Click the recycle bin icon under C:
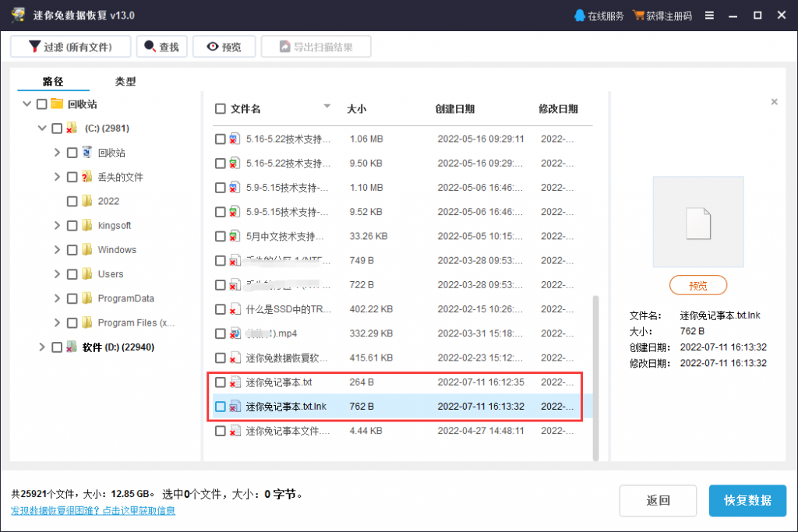This screenshot has height=532, width=798. (87, 153)
